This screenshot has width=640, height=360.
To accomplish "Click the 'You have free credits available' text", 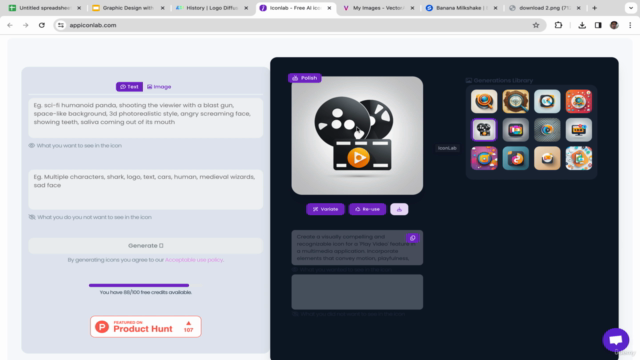I will coord(146,292).
